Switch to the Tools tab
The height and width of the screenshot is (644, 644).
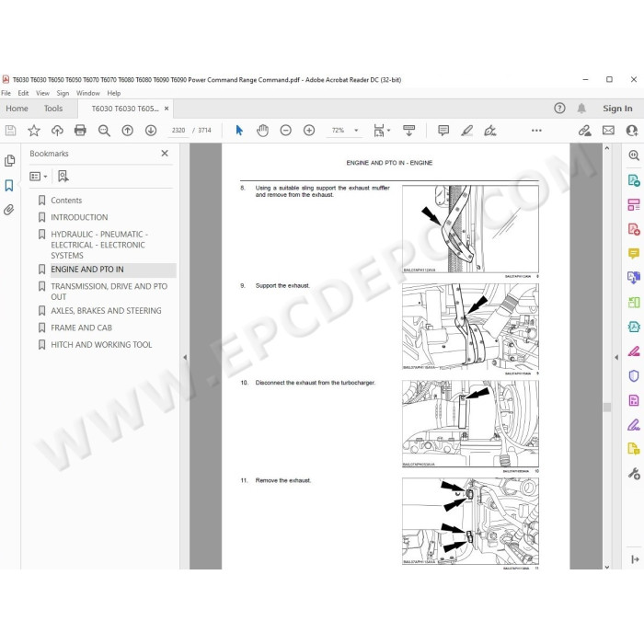click(53, 109)
